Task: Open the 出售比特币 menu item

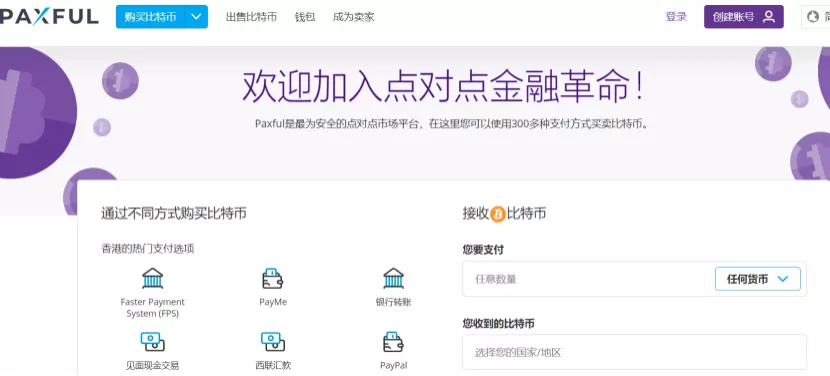Action: (x=251, y=17)
